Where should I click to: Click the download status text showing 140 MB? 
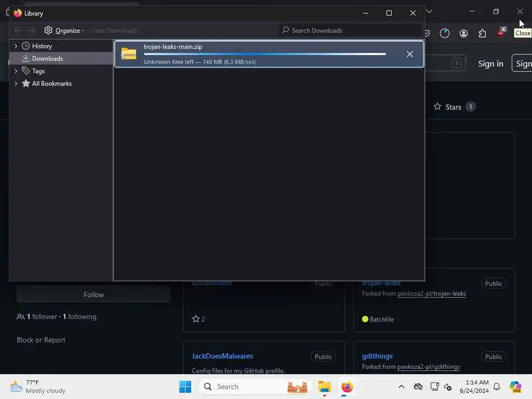(x=199, y=62)
